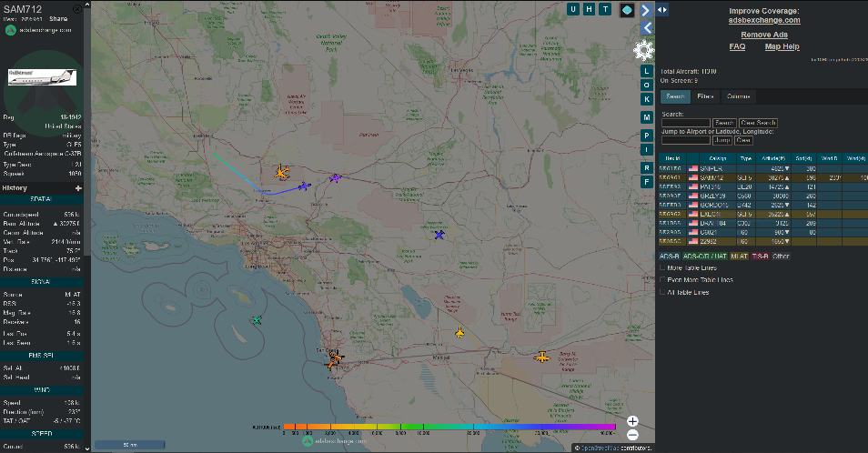The height and width of the screenshot is (453, 868).
Task: Select the teal aircraft over the ocean
Action: click(x=257, y=320)
